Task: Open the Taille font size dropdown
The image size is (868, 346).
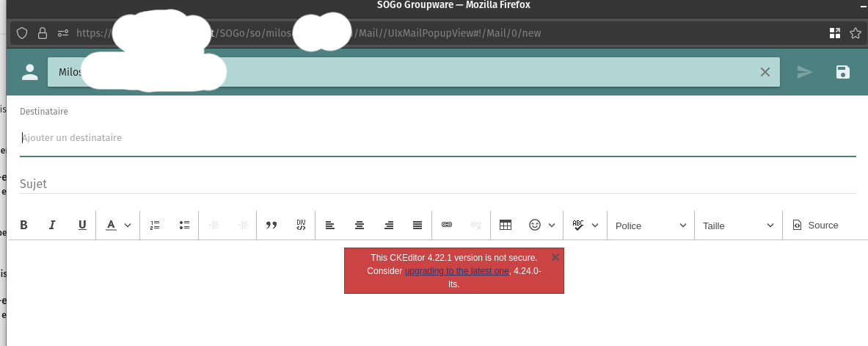Action: pos(738,226)
